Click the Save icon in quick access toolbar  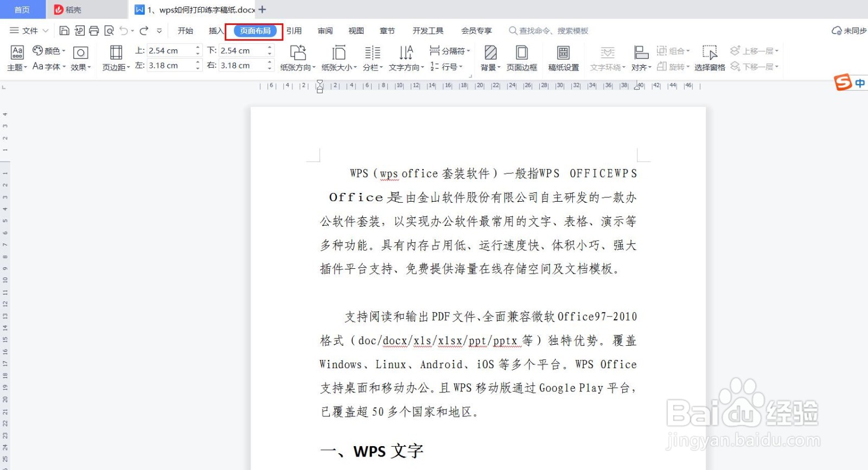coord(64,31)
